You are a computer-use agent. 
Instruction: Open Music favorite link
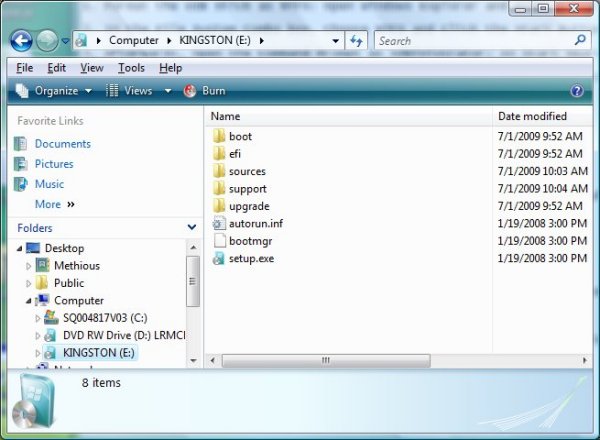pos(49,184)
